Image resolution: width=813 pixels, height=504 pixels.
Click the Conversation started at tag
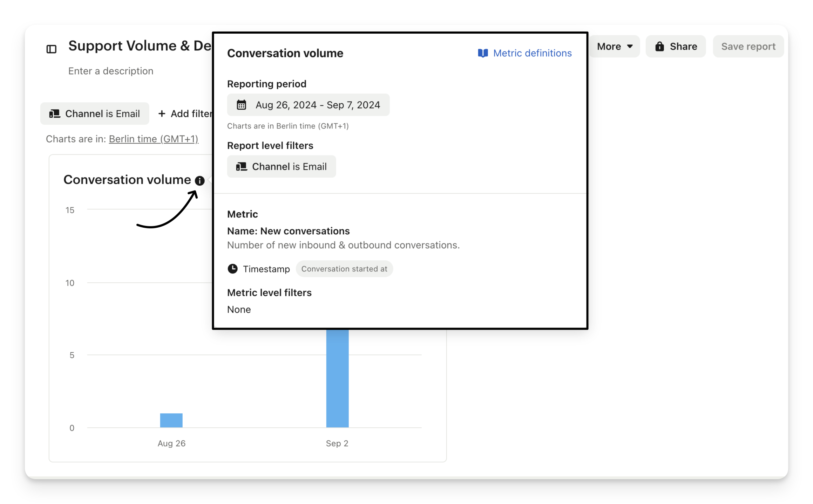344,269
